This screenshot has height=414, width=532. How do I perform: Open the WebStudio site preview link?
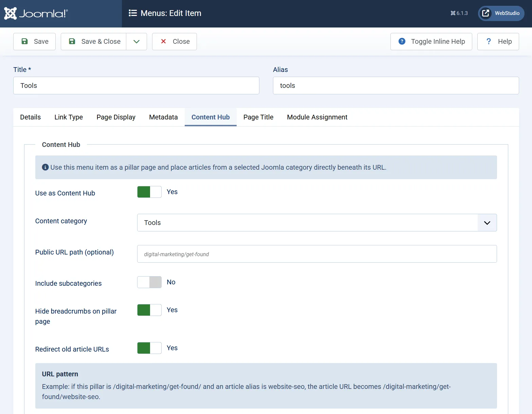click(501, 13)
